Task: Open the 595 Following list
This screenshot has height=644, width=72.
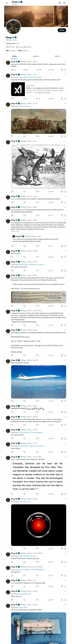Action: [10, 50]
